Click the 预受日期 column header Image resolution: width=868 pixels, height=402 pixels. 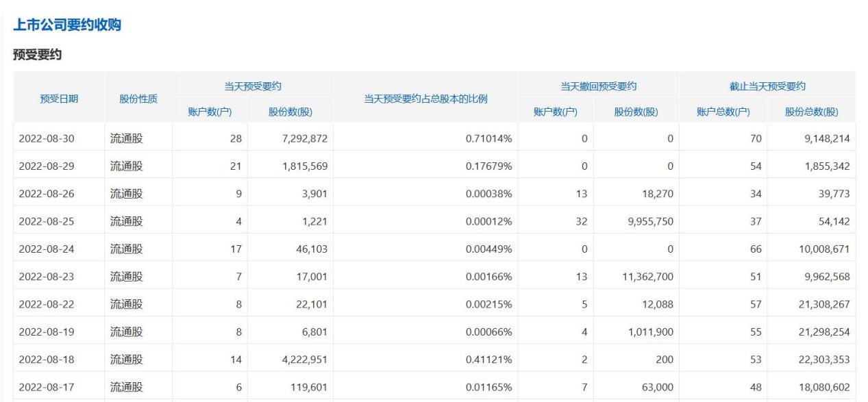click(x=59, y=99)
